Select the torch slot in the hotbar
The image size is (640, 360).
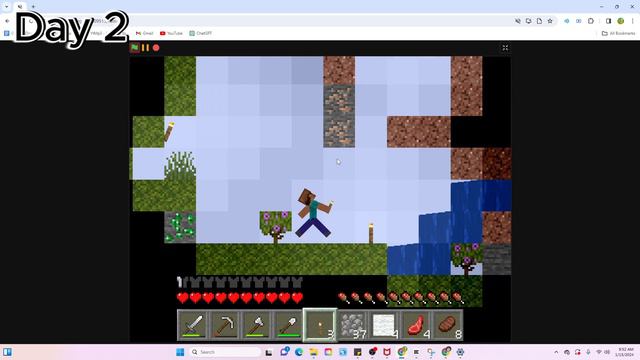click(320, 325)
